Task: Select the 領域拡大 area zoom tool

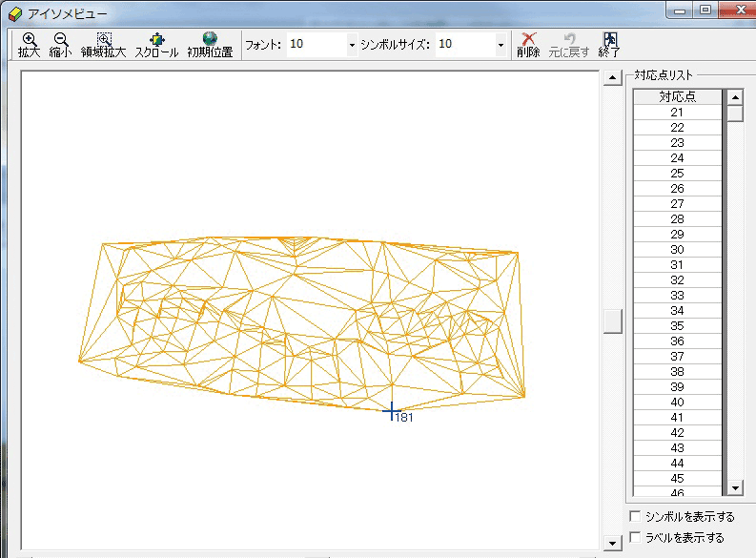Action: tap(103, 45)
